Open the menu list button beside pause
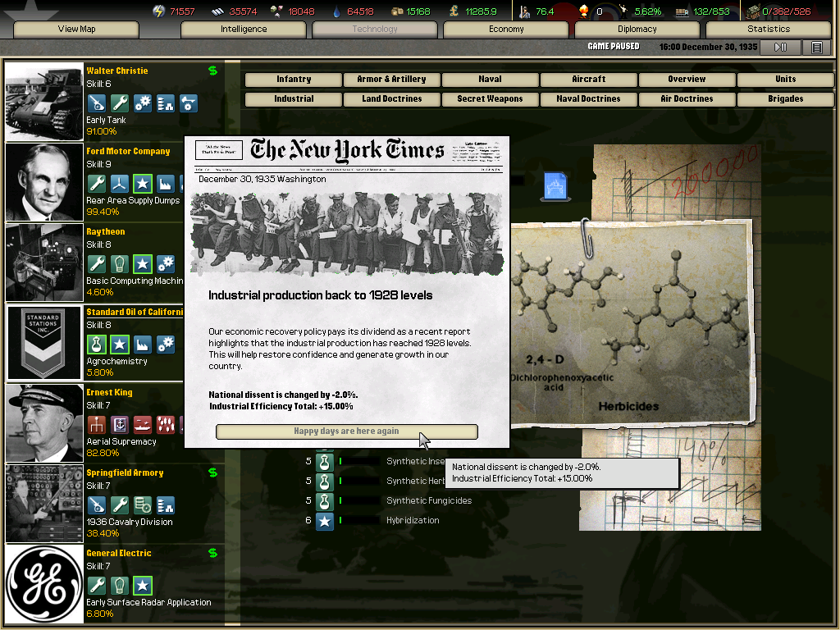The height and width of the screenshot is (630, 840). coord(816,48)
